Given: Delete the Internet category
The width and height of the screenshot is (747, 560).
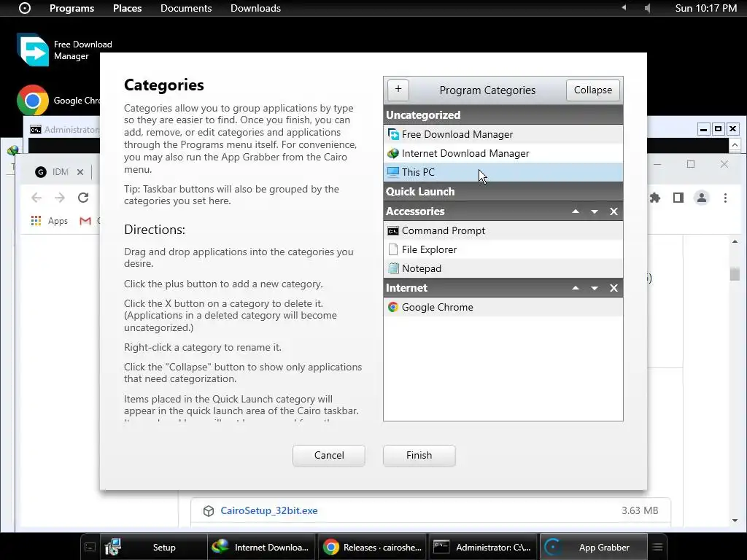Looking at the screenshot, I should [614, 287].
